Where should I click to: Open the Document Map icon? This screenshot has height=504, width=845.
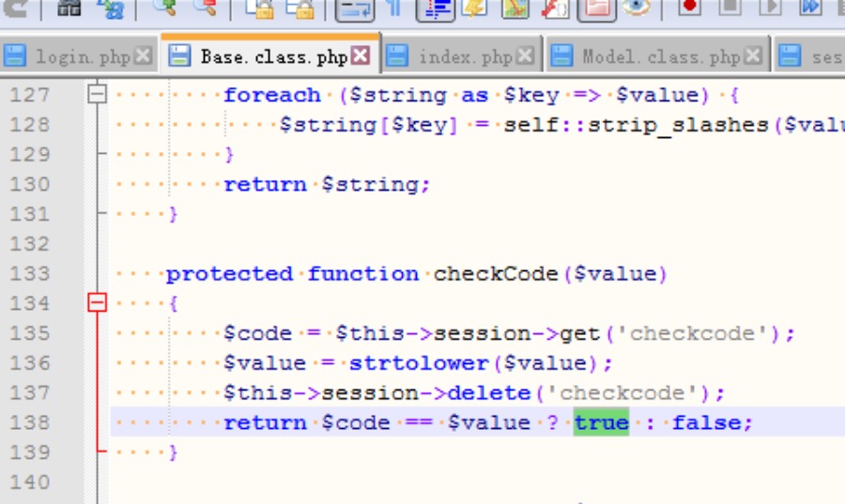515,8
